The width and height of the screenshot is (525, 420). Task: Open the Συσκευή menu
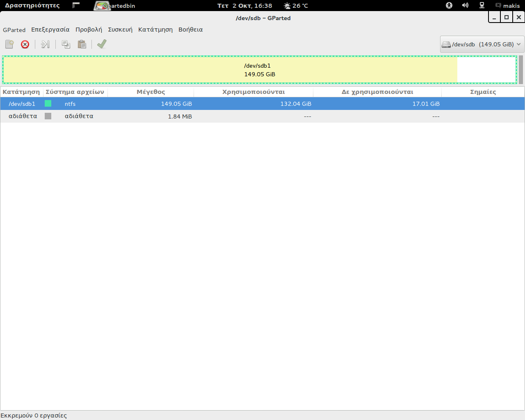120,30
